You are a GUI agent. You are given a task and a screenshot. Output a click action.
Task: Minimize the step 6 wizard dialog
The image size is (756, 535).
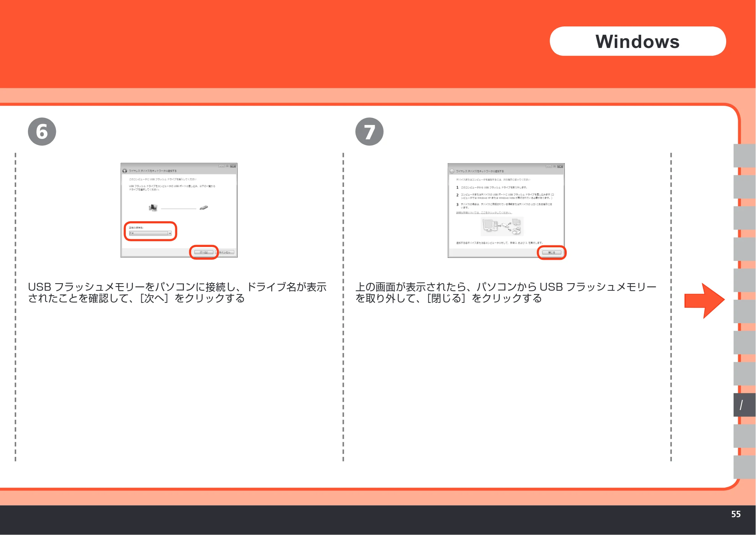click(221, 166)
